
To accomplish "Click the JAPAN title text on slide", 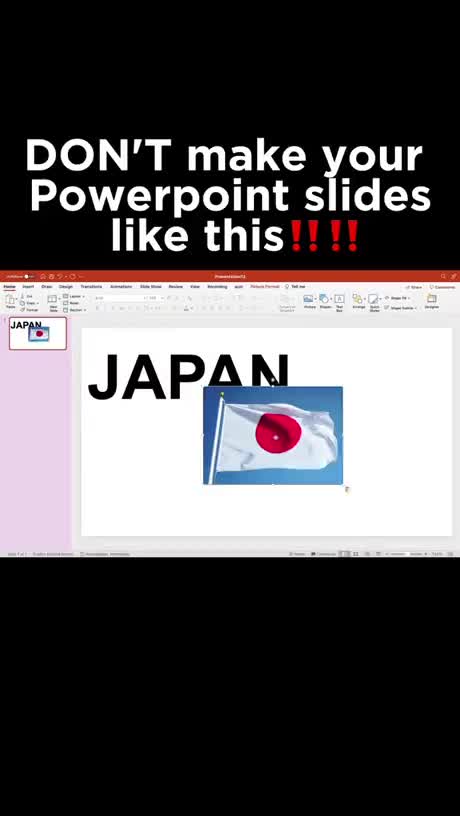I will click(188, 376).
